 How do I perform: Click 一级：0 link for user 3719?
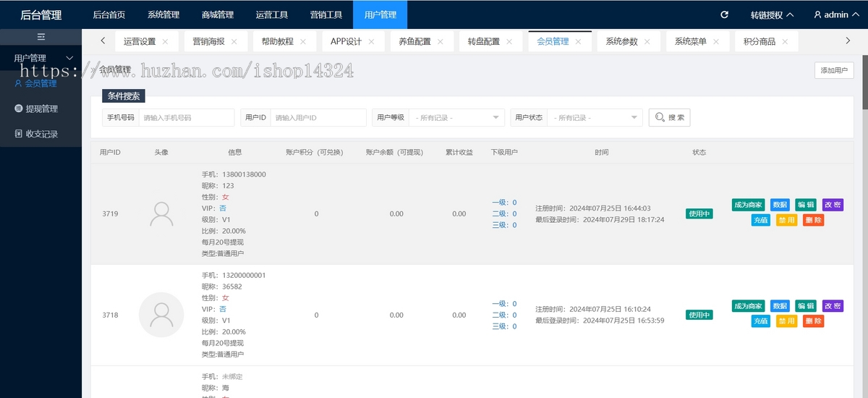[504, 203]
